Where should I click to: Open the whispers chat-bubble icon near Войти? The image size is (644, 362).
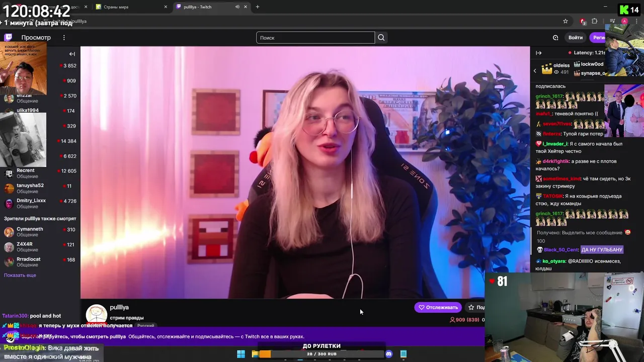555,38
